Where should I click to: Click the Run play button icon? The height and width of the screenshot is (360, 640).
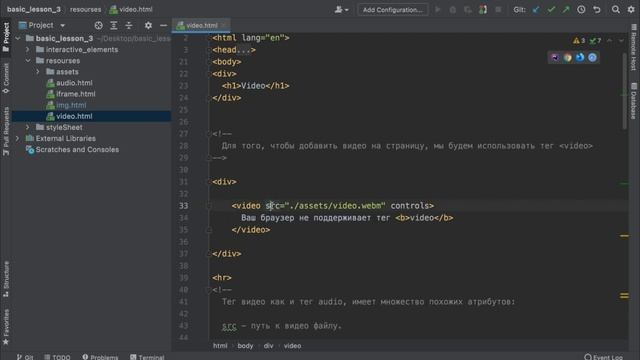pyautogui.click(x=438, y=9)
